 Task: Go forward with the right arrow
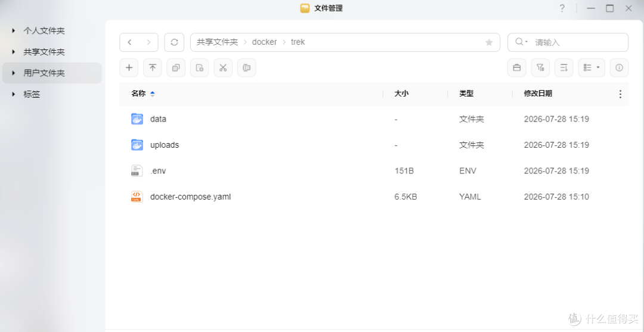(148, 42)
